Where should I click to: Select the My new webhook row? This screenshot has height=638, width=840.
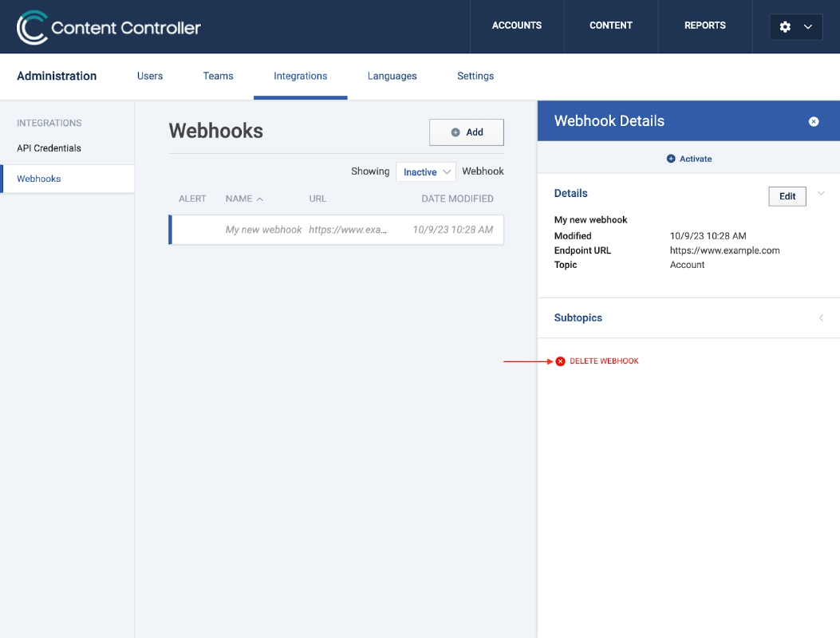click(x=336, y=230)
